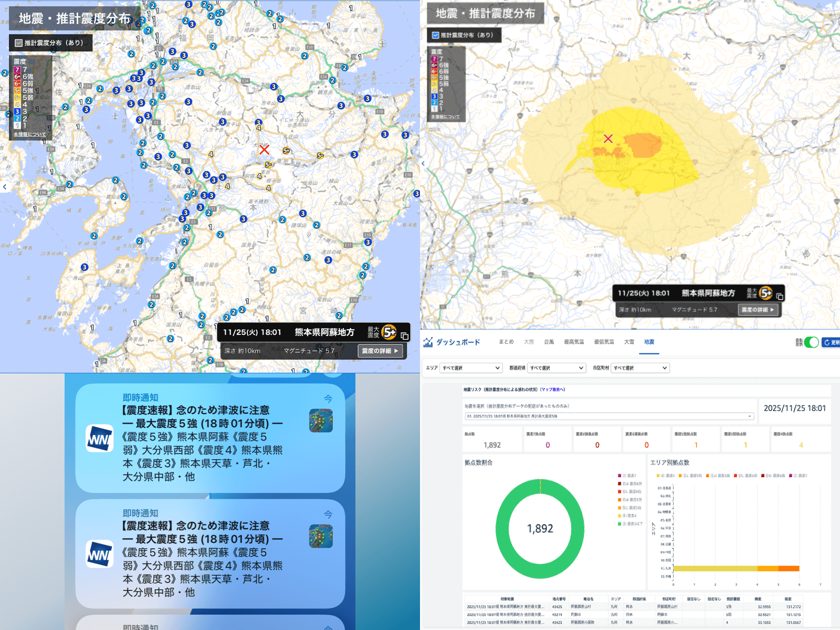
Task: Expand the 地震を選択 event dropdown
Action: (604, 416)
